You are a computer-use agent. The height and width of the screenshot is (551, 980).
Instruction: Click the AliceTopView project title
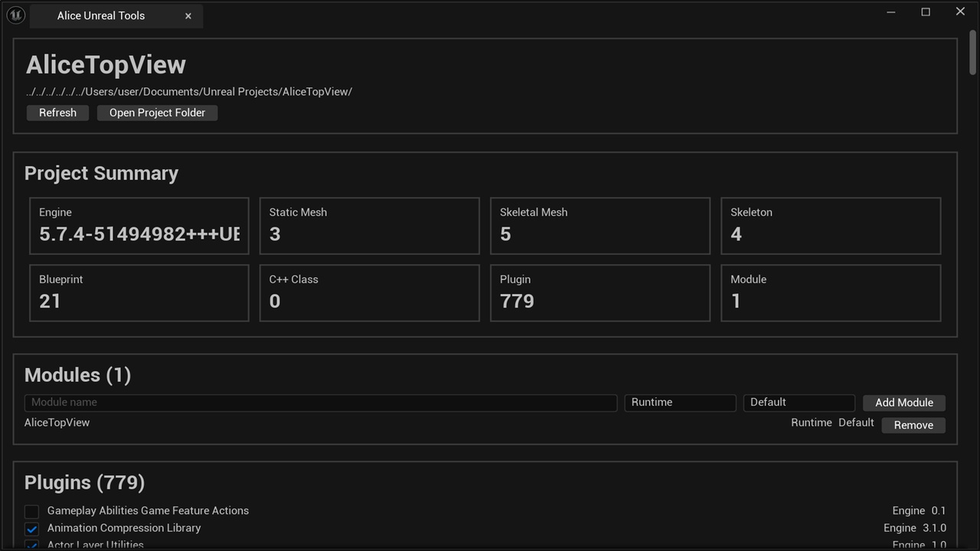[x=106, y=65]
